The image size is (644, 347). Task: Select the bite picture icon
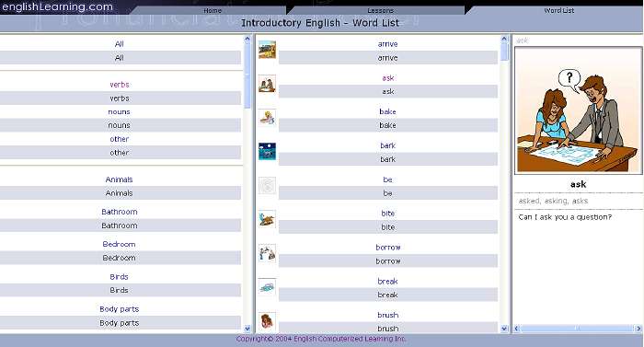267,219
